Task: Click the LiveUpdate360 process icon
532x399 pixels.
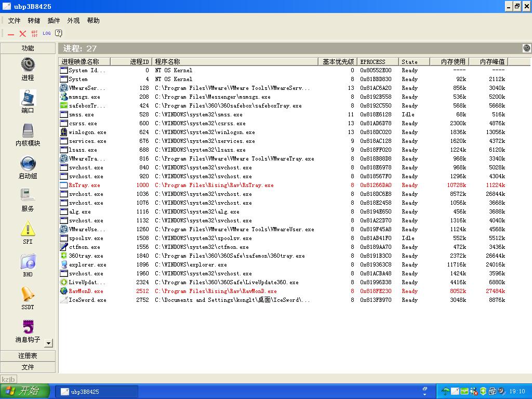Action: (64, 282)
